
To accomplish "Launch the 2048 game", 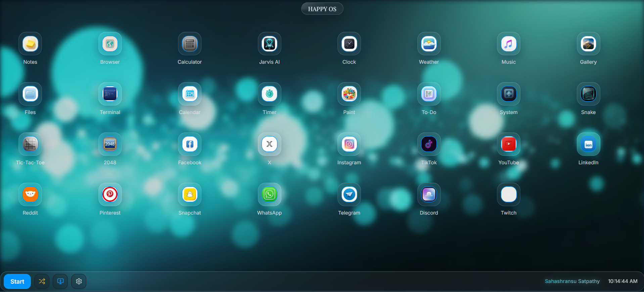I will pos(110,144).
